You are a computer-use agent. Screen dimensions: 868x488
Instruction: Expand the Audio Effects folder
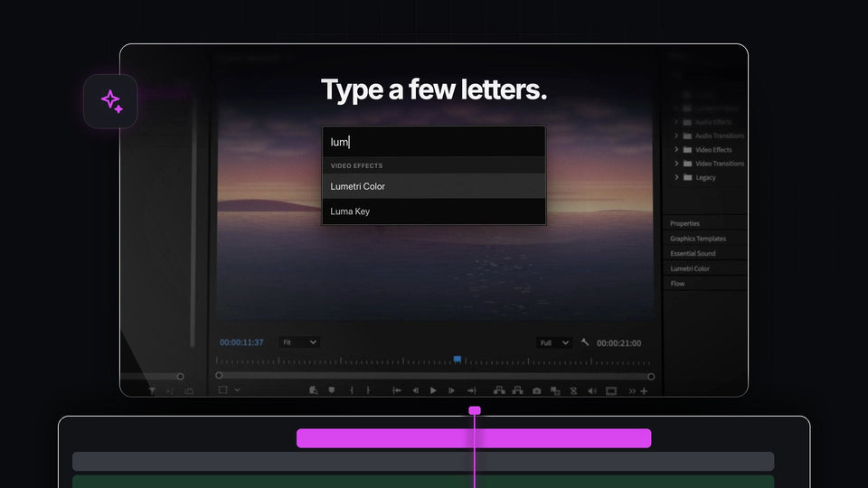[676, 122]
